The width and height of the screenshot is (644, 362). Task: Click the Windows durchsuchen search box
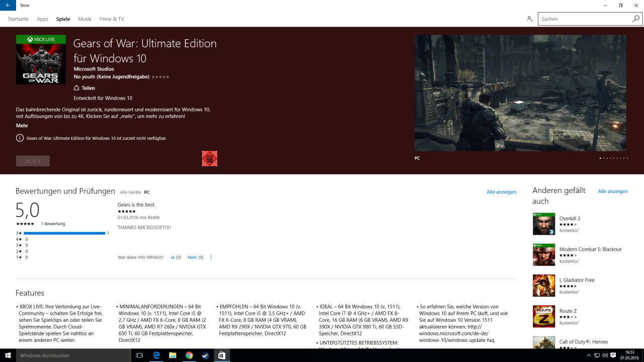pyautogui.click(x=73, y=355)
